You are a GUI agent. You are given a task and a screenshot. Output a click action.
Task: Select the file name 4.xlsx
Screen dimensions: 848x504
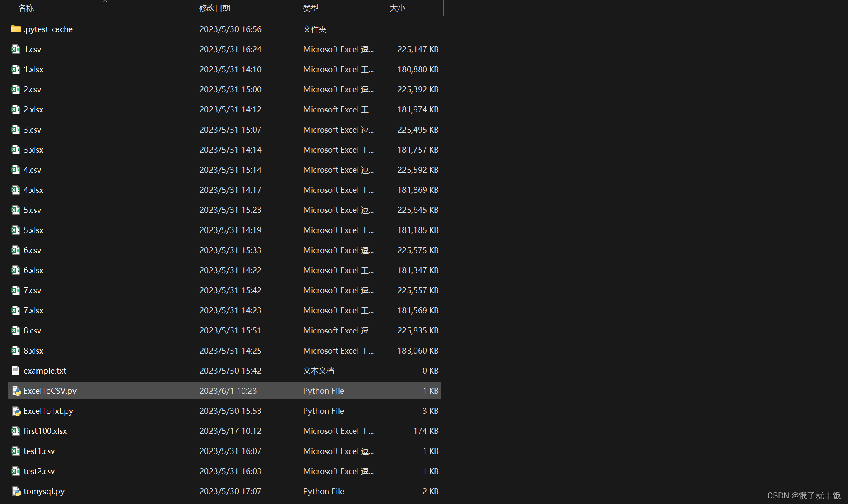click(33, 190)
